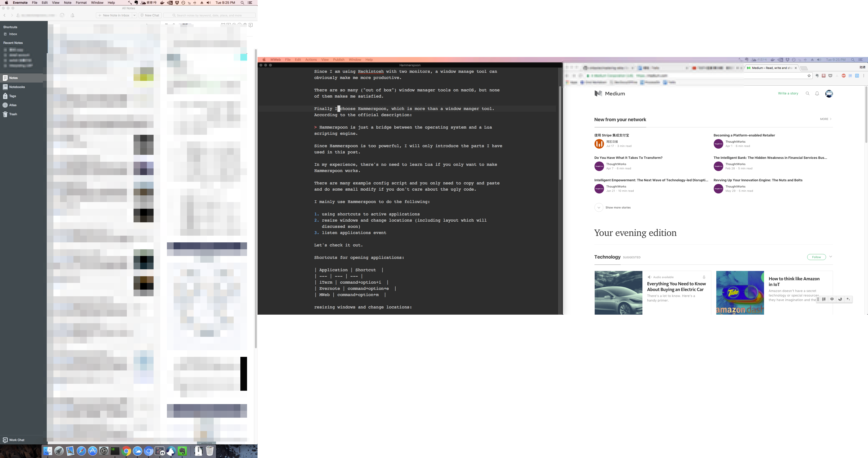Click the Hammerspoon menu bar icon

click(x=130, y=3)
